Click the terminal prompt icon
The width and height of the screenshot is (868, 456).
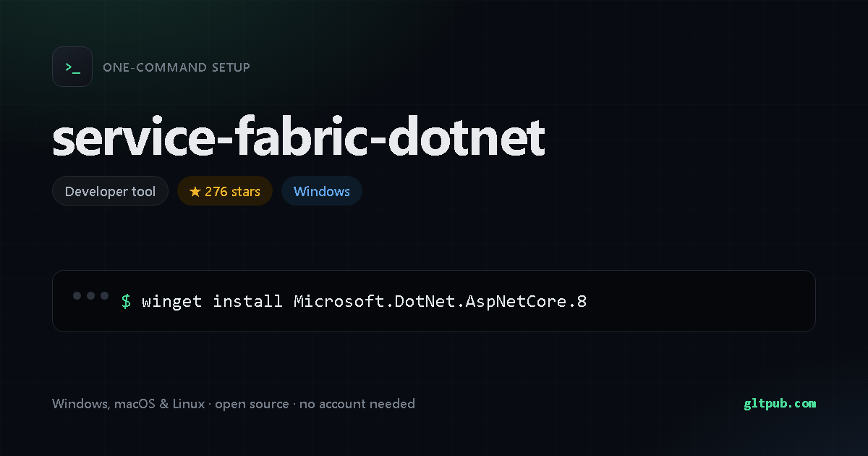click(x=72, y=67)
